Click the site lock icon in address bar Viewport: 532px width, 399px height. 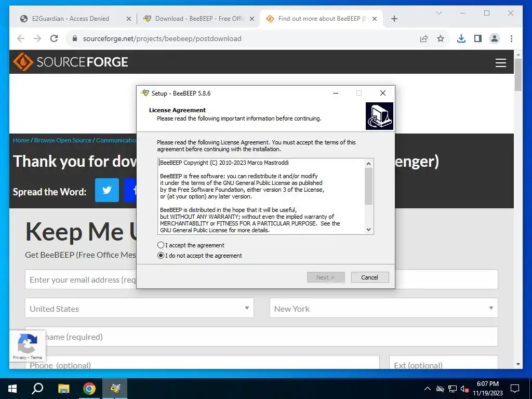pos(75,38)
